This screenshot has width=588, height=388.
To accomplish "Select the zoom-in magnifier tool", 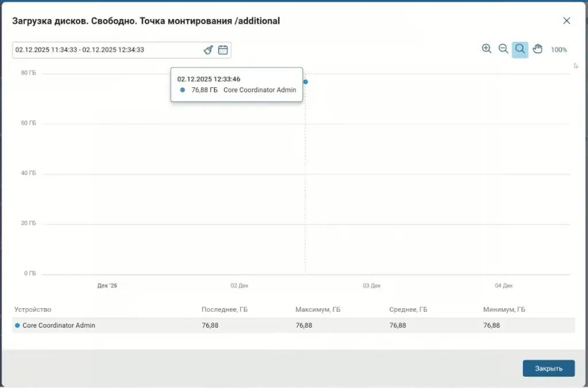I will coord(486,49).
